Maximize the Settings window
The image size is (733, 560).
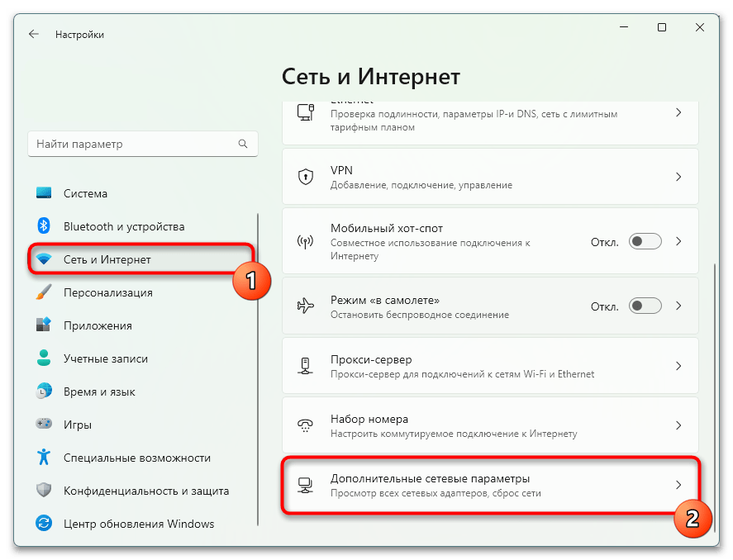pos(661,27)
